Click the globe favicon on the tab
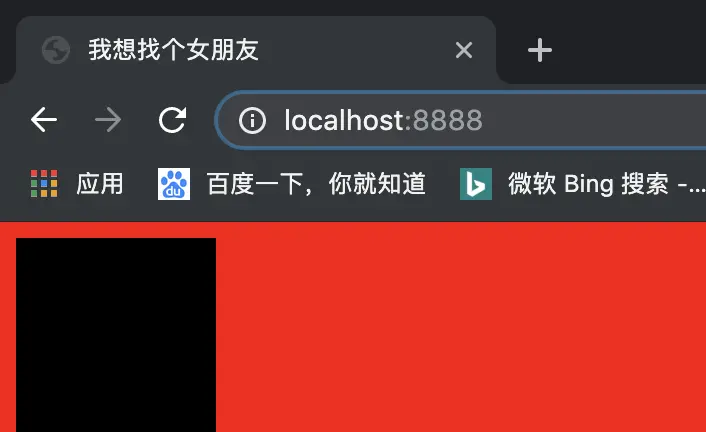This screenshot has width=706, height=432. click(56, 50)
